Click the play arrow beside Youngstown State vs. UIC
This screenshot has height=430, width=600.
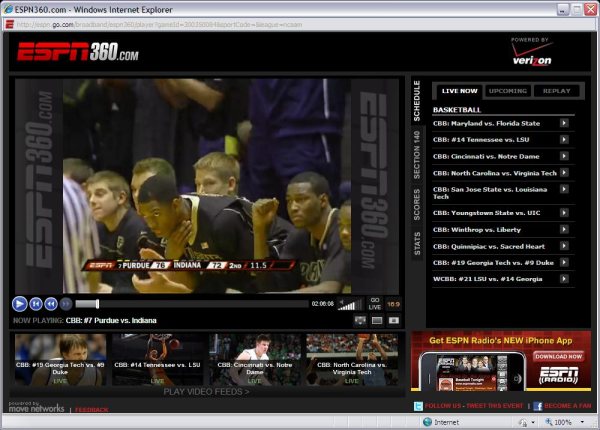(564, 212)
